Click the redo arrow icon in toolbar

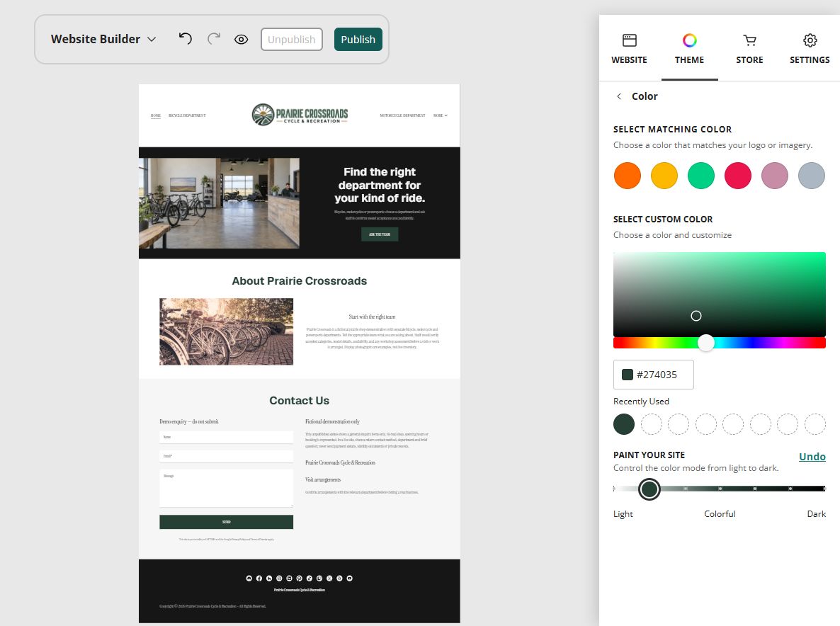pos(214,39)
